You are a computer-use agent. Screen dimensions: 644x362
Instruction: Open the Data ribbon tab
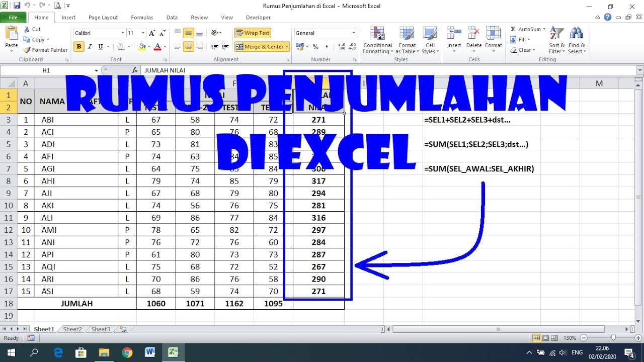coord(172,17)
